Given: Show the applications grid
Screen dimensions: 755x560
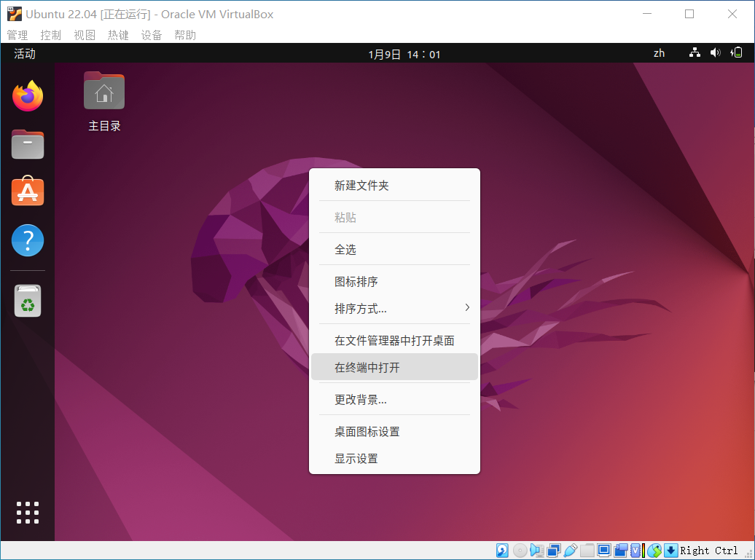Looking at the screenshot, I should 28,513.
